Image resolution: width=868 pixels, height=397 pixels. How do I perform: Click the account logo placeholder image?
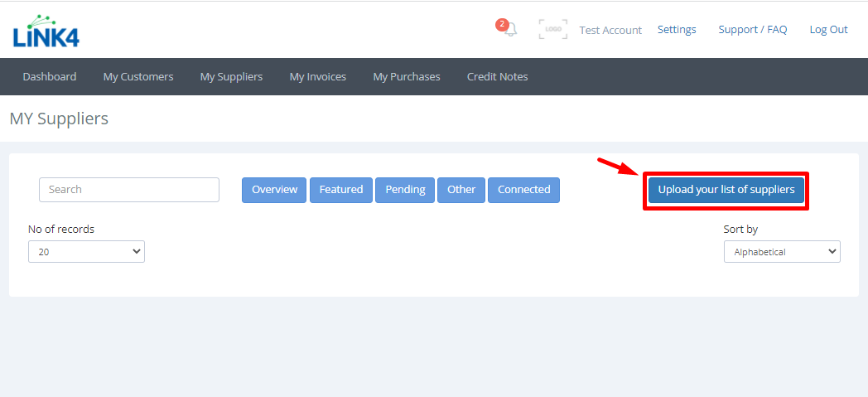553,29
